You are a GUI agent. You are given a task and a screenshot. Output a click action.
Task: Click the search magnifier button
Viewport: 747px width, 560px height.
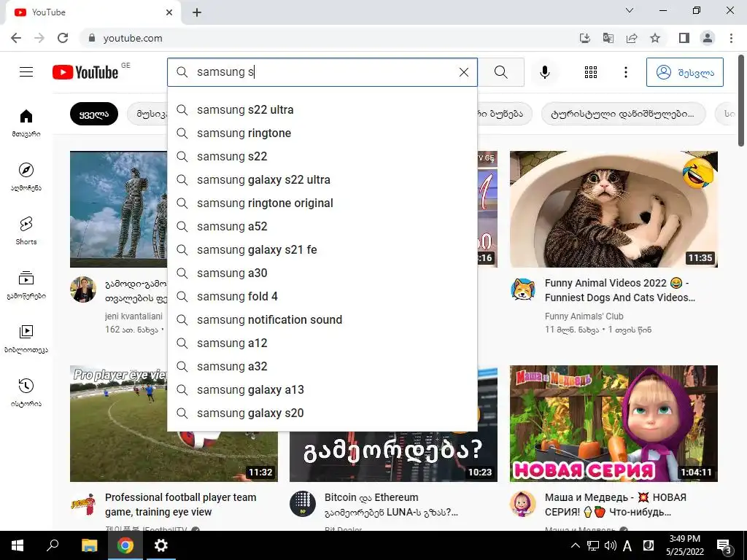point(500,72)
